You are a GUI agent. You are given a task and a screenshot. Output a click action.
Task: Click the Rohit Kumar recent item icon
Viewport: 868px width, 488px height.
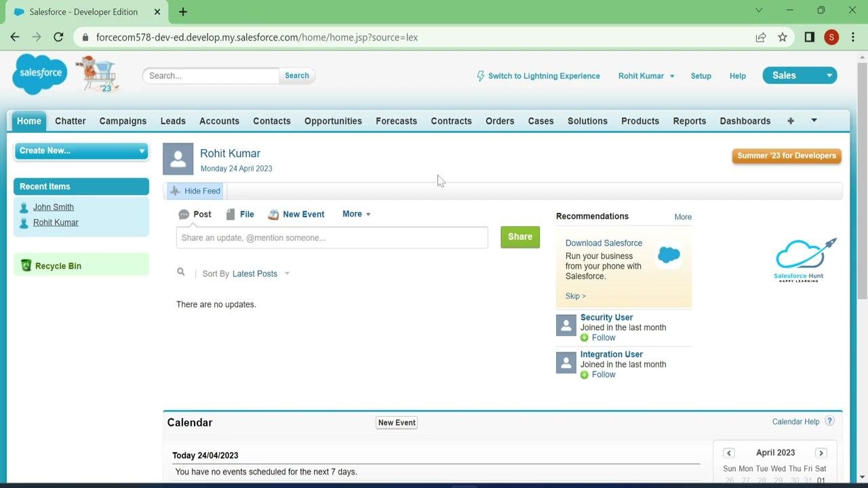coord(24,223)
